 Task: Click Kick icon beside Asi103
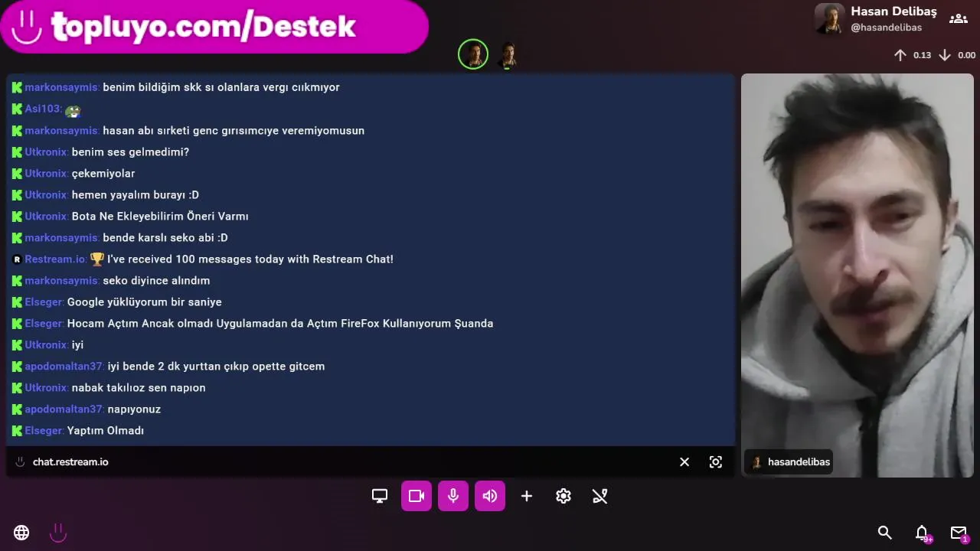click(x=17, y=109)
